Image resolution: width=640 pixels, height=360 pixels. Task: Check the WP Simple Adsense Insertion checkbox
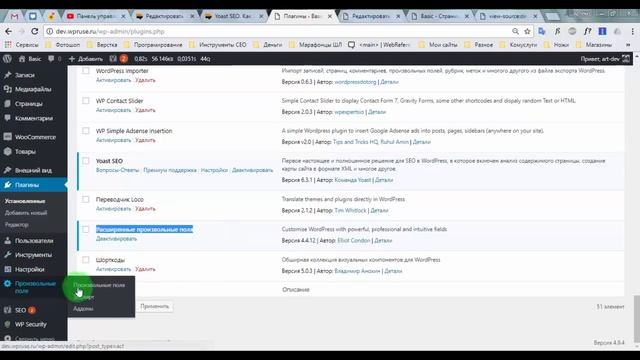click(86, 131)
